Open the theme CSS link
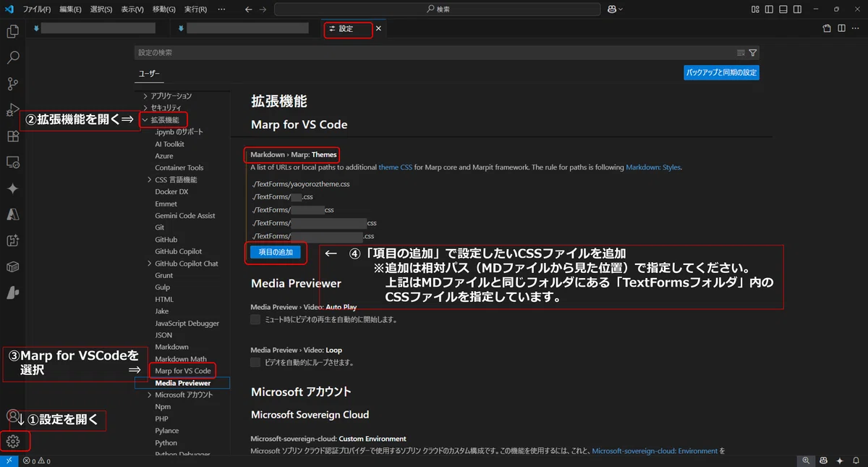The height and width of the screenshot is (467, 868). (395, 167)
